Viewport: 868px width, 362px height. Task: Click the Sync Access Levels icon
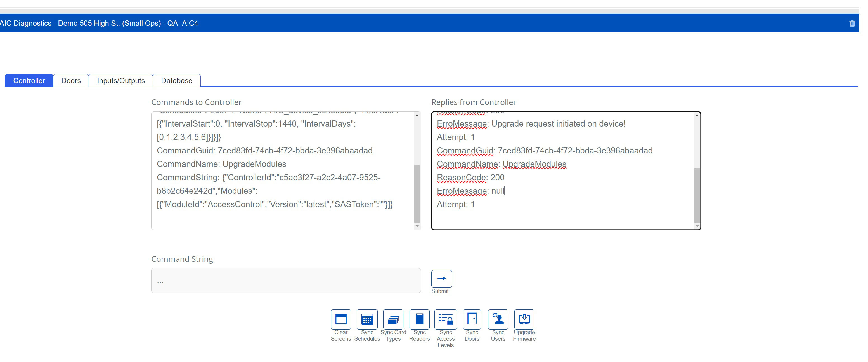point(445,319)
